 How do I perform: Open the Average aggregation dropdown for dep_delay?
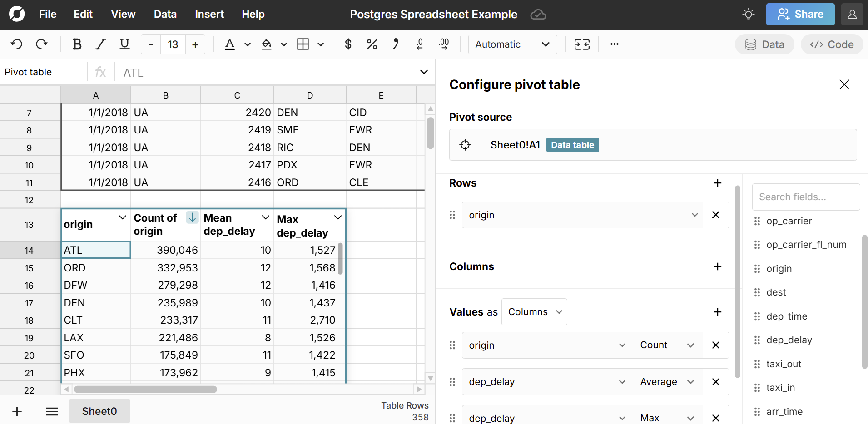click(x=666, y=382)
